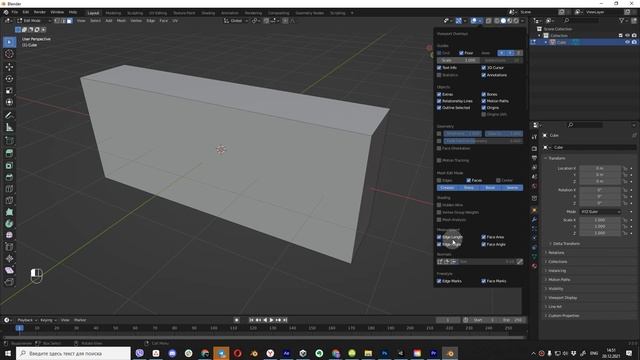Select the Knife tool
The width and height of the screenshot is (640, 360).
click(x=9, y=200)
